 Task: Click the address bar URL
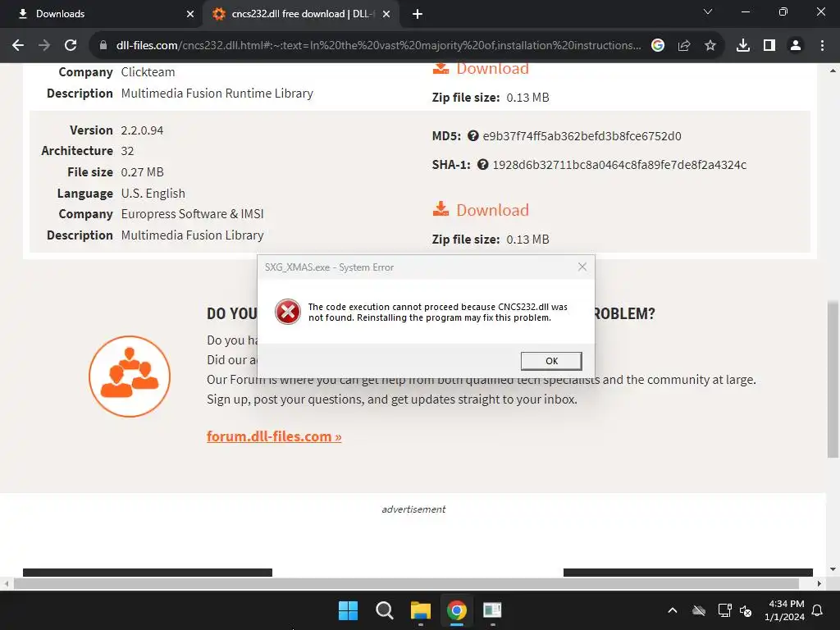(378, 46)
